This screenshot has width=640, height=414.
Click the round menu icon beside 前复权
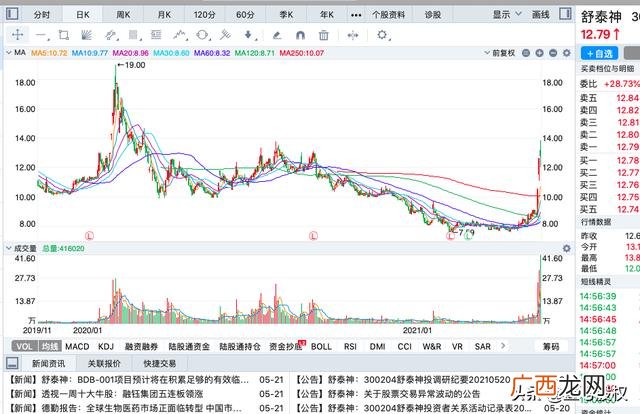[x=526, y=53]
